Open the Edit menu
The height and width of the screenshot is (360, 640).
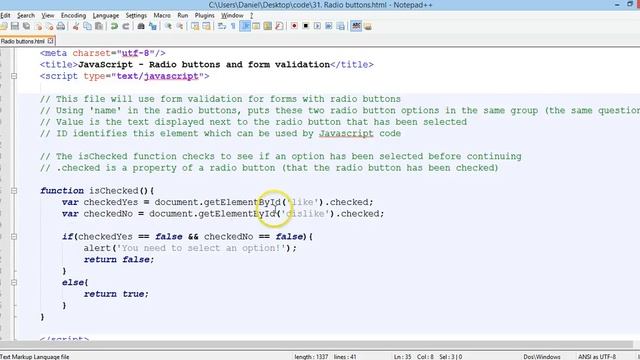[5, 16]
